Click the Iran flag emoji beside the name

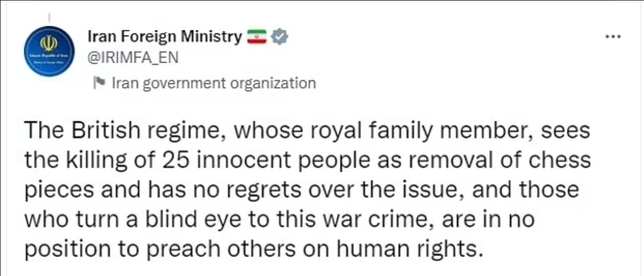tap(256, 37)
